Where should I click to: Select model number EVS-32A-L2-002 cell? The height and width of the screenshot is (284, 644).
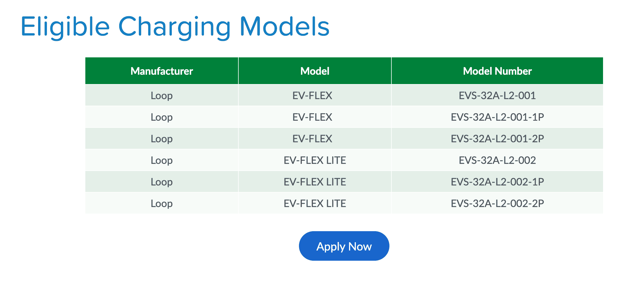coord(497,160)
